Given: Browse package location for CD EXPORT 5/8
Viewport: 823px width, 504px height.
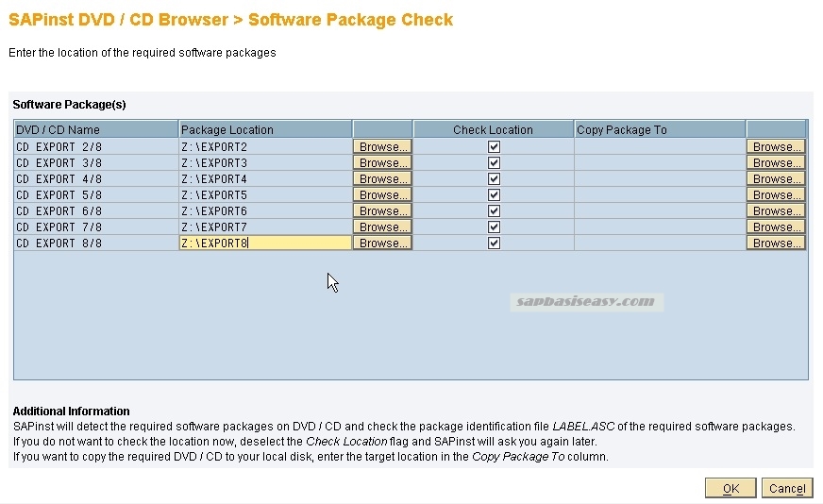Looking at the screenshot, I should click(382, 194).
